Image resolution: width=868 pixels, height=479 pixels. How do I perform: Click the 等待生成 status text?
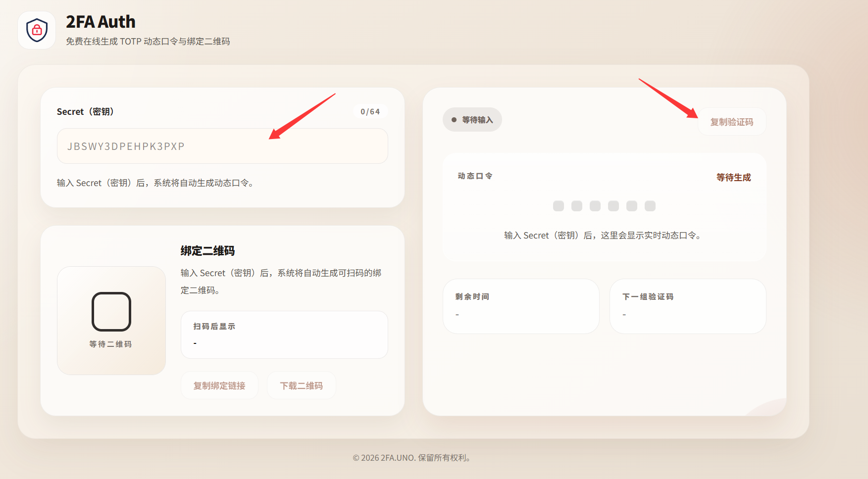[x=734, y=177]
